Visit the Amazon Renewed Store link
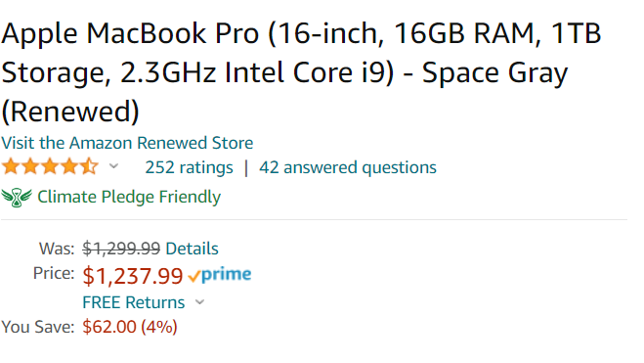The image size is (644, 363). click(127, 143)
